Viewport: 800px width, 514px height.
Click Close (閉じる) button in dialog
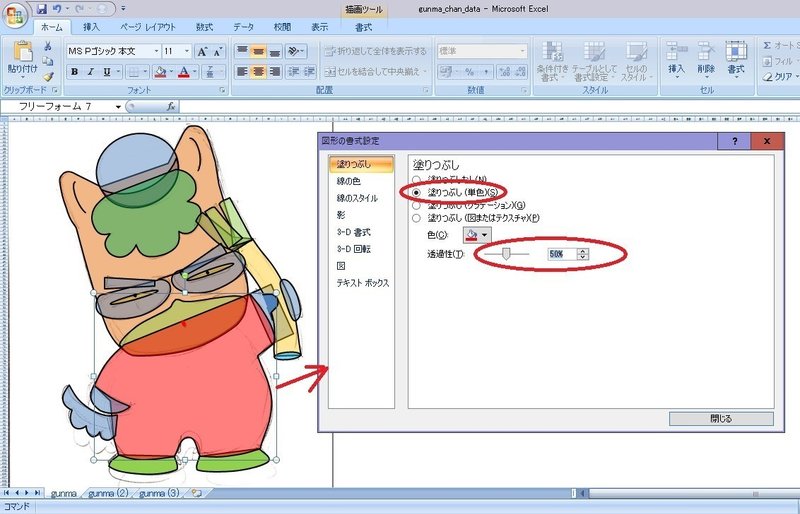click(x=721, y=419)
